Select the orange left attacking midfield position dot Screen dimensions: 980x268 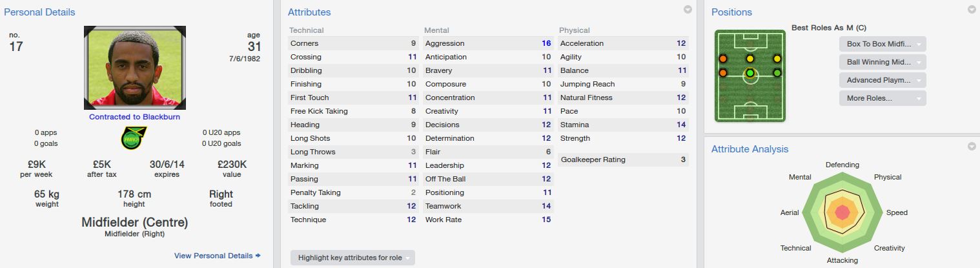coord(722,59)
